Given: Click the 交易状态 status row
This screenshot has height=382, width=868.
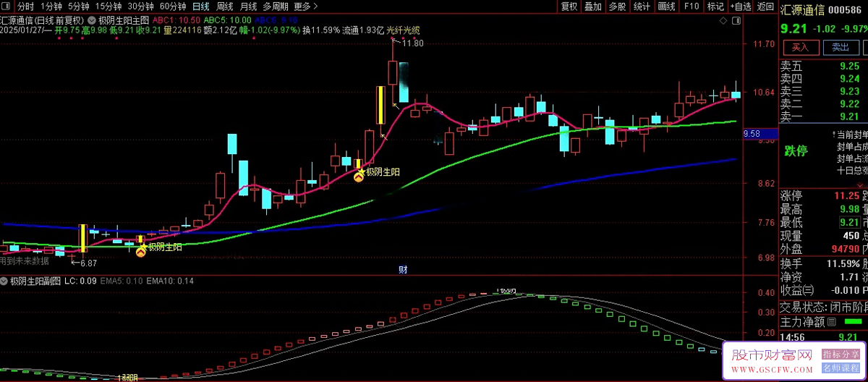Looking at the screenshot, I should (823, 307).
